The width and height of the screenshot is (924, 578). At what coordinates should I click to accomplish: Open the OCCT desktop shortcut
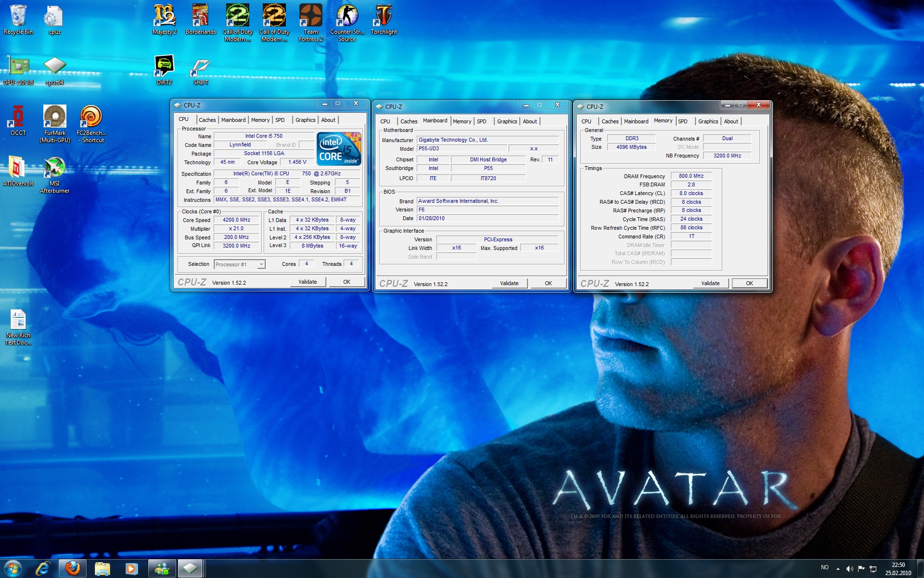click(18, 120)
